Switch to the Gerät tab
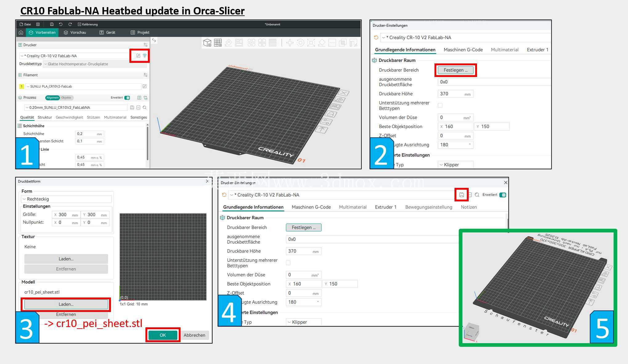The width and height of the screenshot is (628, 364). tap(107, 32)
